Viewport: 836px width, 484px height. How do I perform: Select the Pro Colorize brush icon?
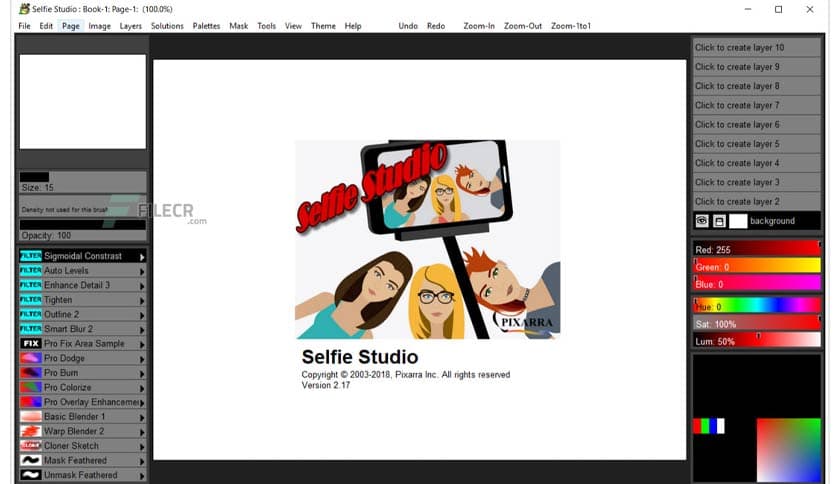[30, 388]
